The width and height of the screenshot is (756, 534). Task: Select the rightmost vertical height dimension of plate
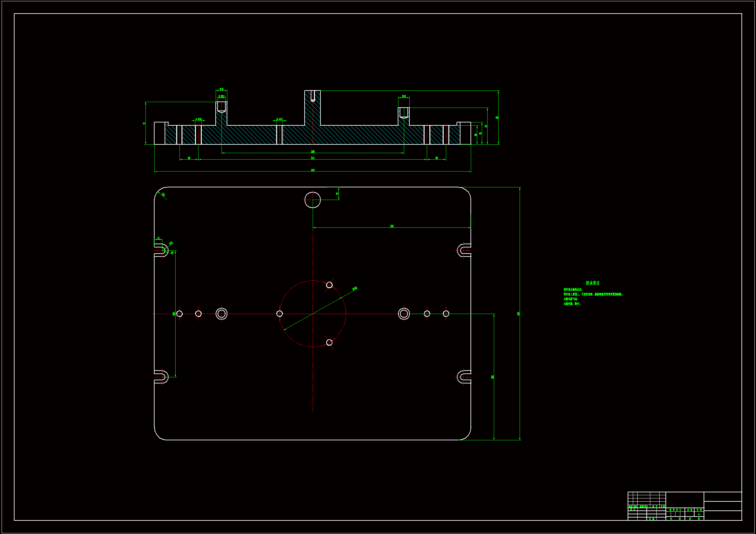tap(518, 314)
